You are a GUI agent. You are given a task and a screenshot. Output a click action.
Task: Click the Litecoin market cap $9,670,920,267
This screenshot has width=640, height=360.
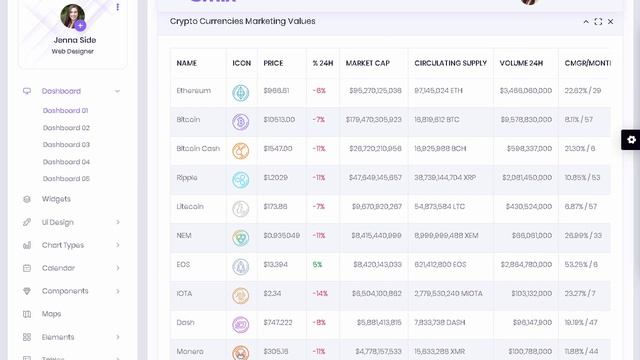[x=377, y=207]
